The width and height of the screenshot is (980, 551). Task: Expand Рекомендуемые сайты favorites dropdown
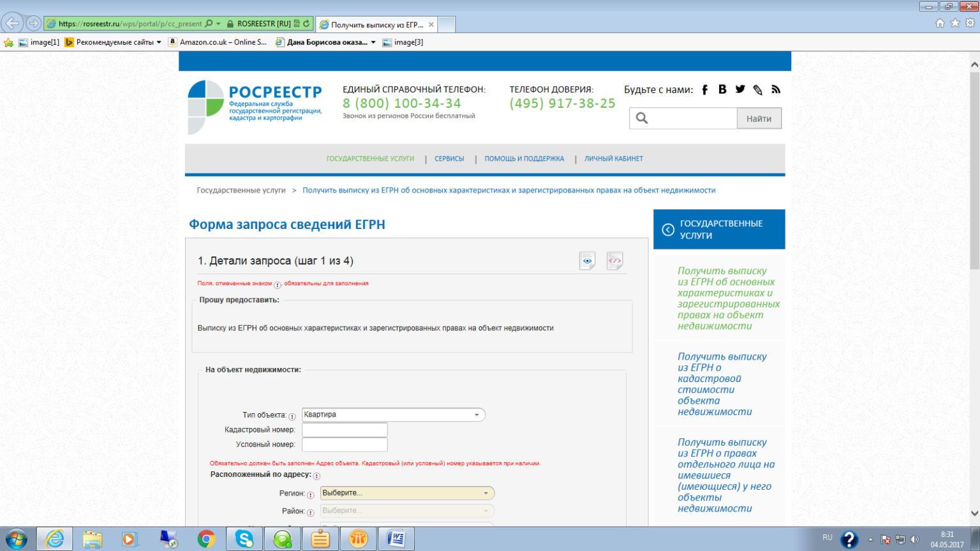click(159, 43)
